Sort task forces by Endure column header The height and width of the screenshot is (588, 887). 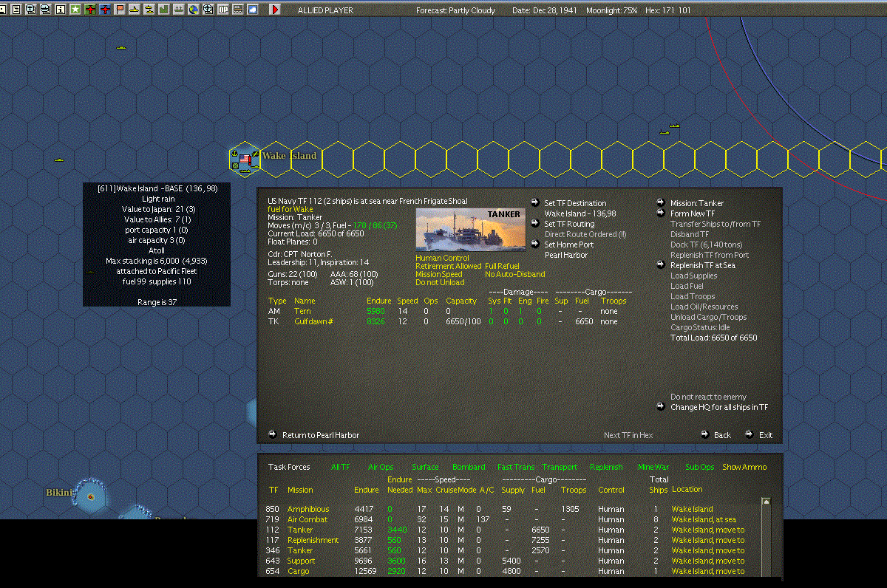pos(367,490)
